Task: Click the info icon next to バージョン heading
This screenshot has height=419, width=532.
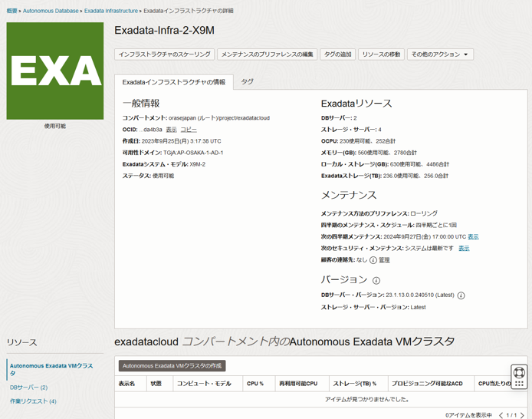Action: tap(376, 281)
